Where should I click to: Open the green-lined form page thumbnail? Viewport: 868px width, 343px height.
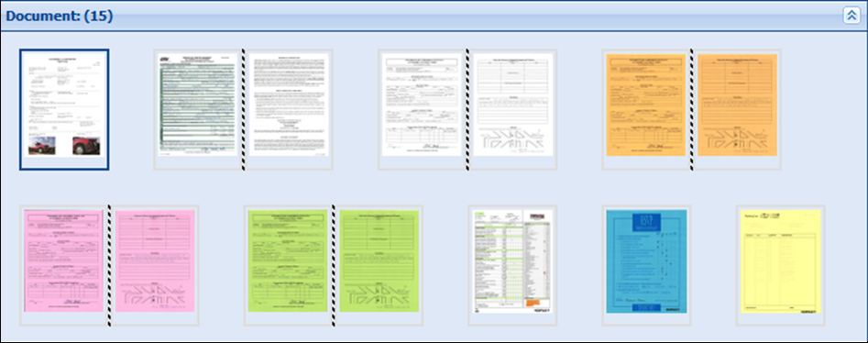pyautogui.click(x=198, y=105)
